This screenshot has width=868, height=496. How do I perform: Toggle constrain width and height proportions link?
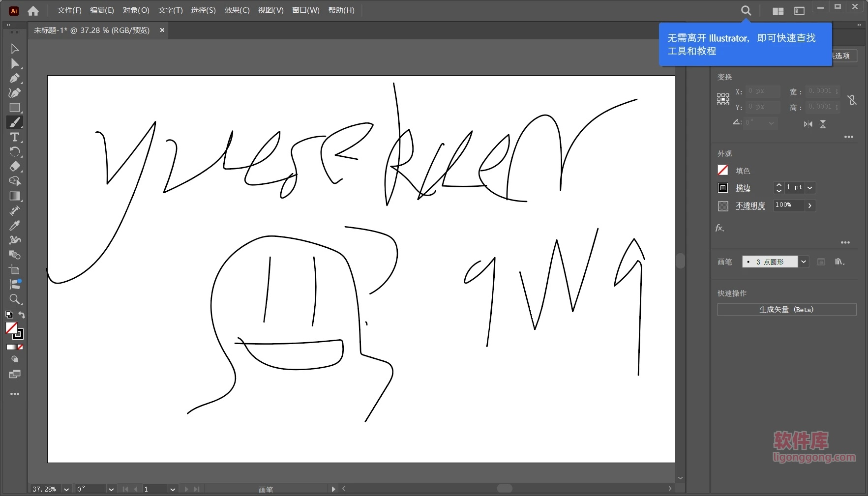[x=852, y=100]
